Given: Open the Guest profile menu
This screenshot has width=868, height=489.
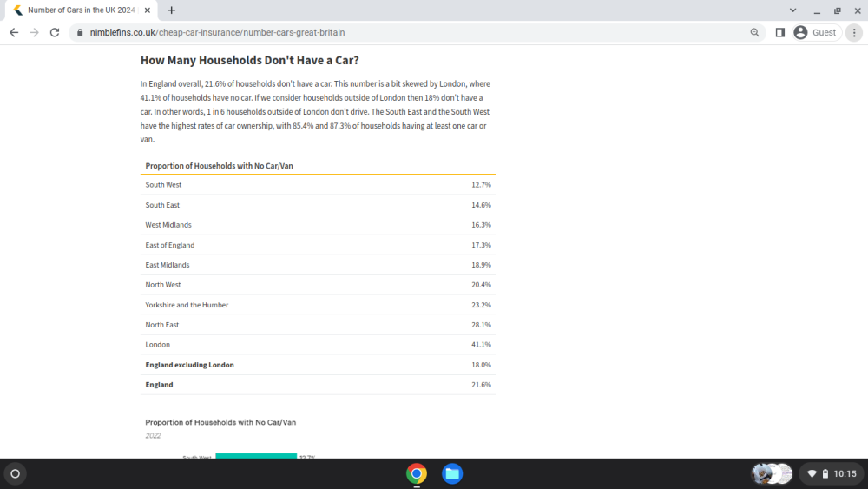Looking at the screenshot, I should [x=817, y=33].
